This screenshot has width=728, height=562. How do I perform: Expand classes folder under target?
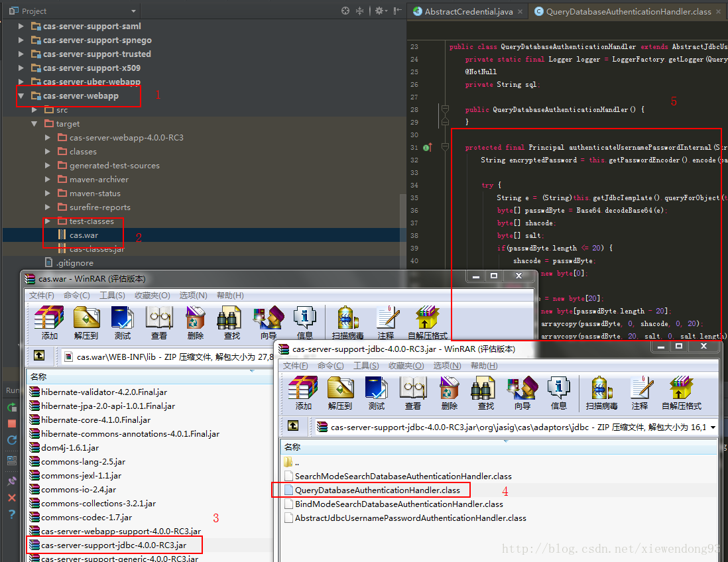[x=48, y=152]
